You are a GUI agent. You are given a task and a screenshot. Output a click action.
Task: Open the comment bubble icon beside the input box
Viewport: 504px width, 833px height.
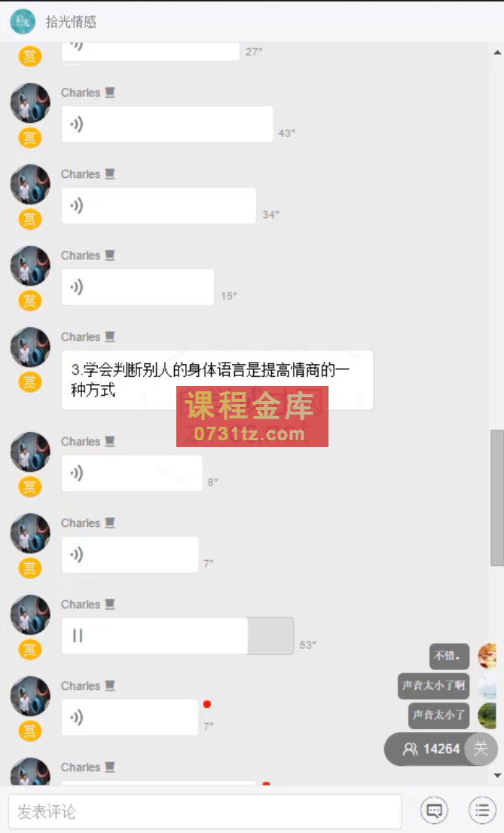click(435, 810)
